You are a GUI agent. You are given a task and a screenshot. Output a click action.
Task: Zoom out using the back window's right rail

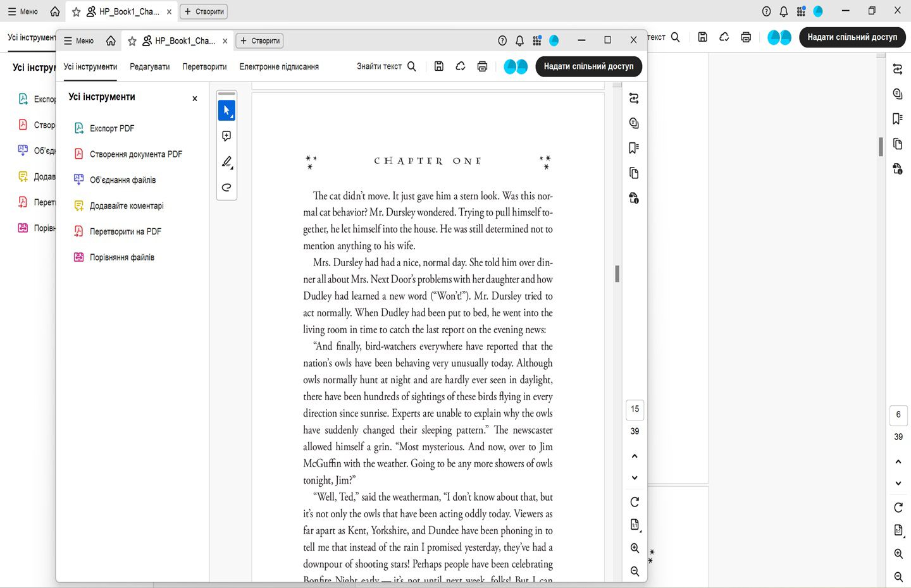pos(898,577)
